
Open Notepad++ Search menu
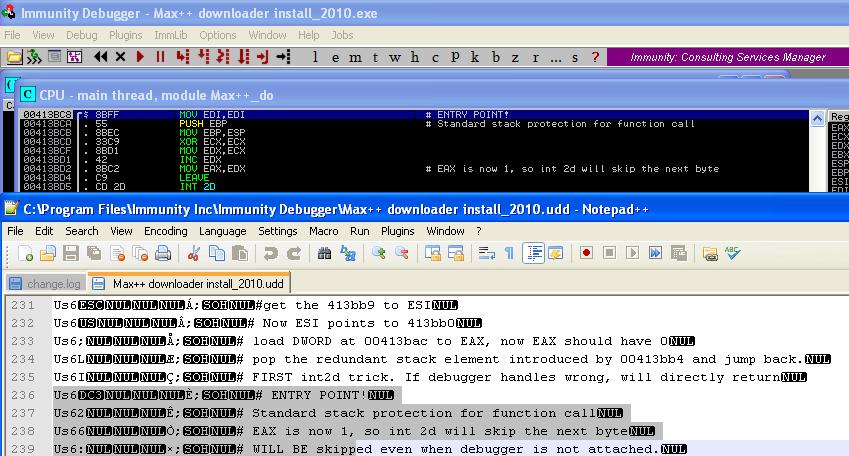[82, 231]
